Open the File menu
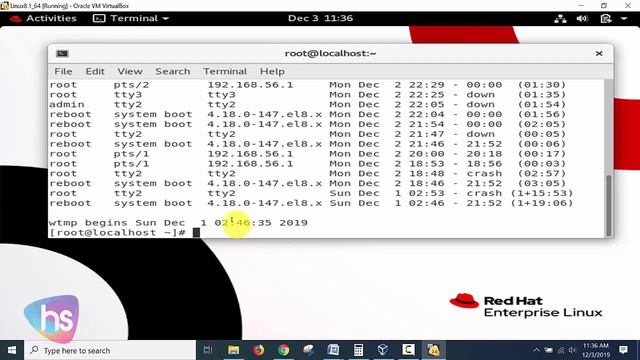Screen dimensions: 640x360 click(63, 71)
